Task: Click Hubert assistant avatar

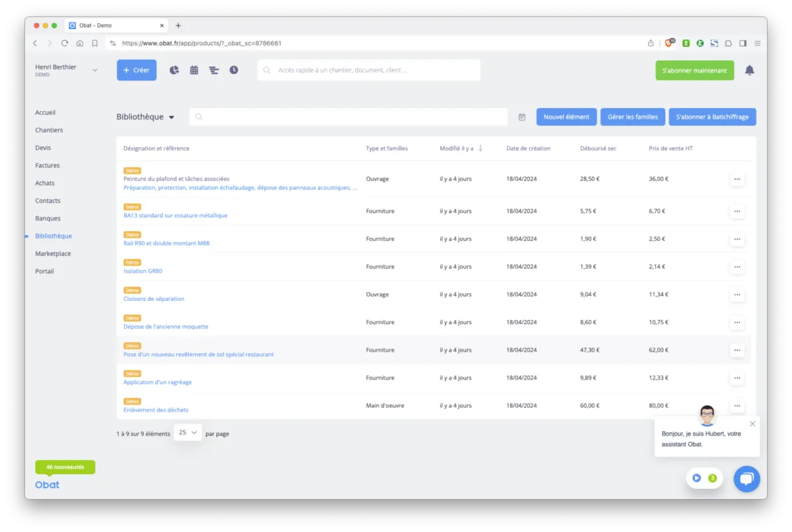Action: pos(707,416)
